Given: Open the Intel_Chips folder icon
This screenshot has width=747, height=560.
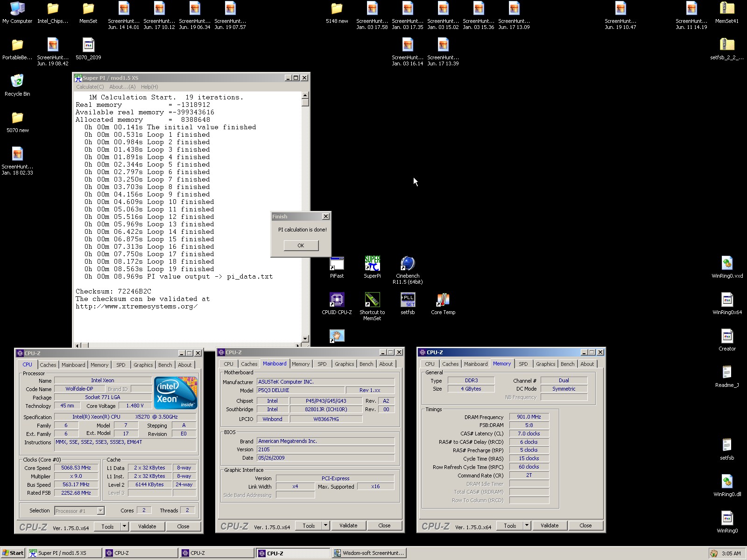Looking at the screenshot, I should tap(53, 13).
